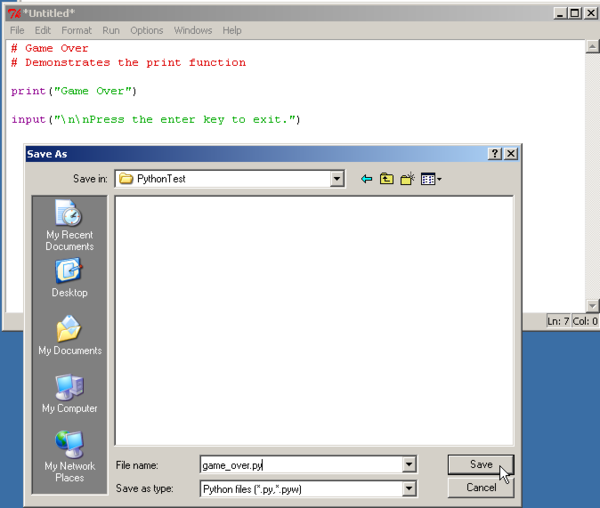Click the Back arrow in Save As toolbar
This screenshot has width=600, height=508.
tap(366, 179)
